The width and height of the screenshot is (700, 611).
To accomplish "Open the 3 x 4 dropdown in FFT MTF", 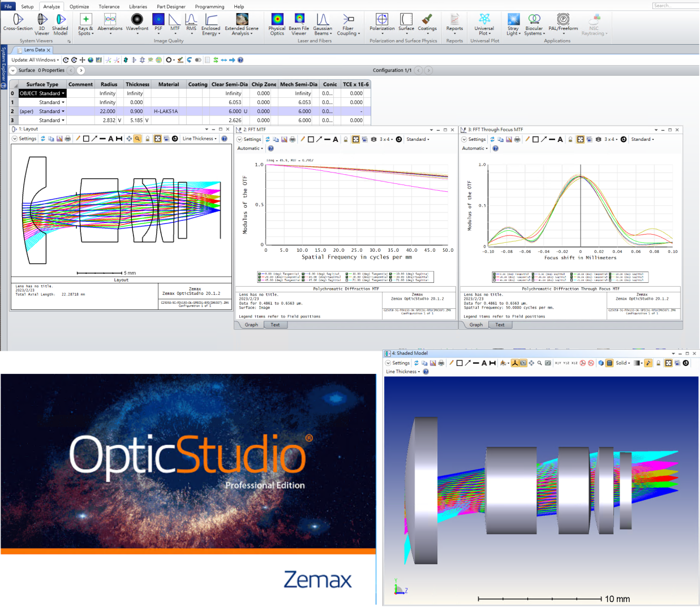I will point(386,139).
